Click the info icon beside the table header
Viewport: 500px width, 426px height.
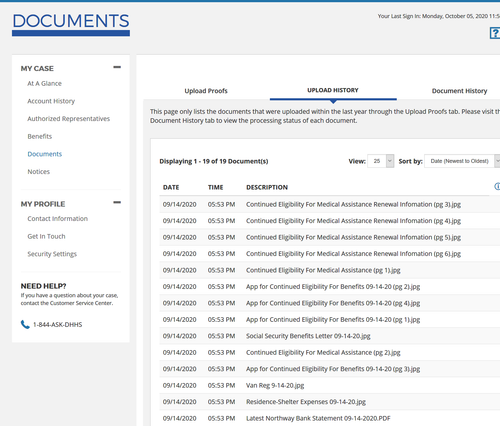[497, 186]
